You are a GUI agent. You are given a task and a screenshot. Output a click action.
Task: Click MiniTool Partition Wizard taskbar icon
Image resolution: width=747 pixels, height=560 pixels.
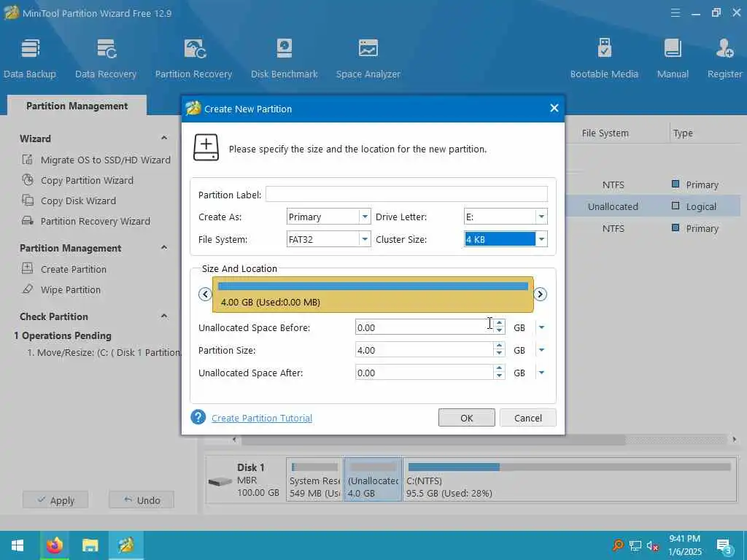point(126,545)
